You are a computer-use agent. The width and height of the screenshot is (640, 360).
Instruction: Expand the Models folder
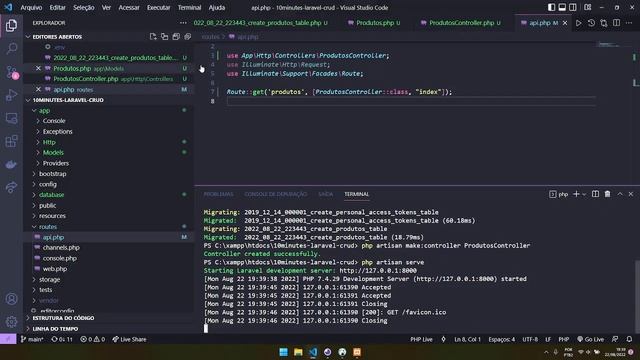(53, 153)
